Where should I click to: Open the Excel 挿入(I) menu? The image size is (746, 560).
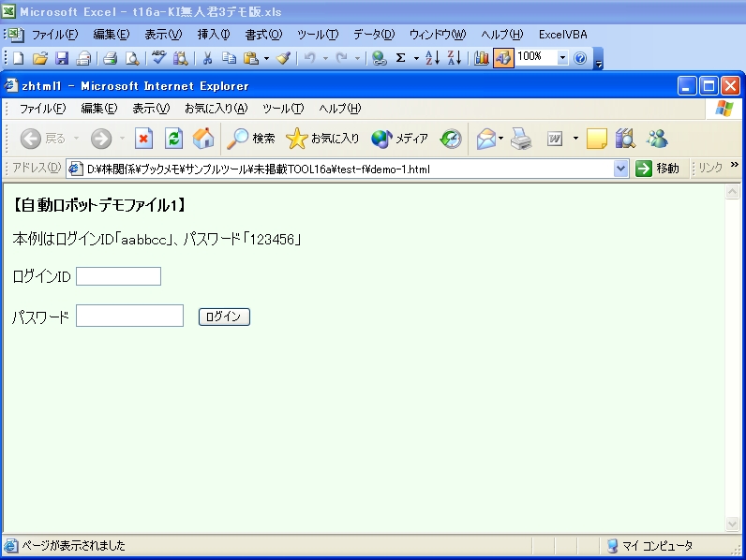(214, 35)
